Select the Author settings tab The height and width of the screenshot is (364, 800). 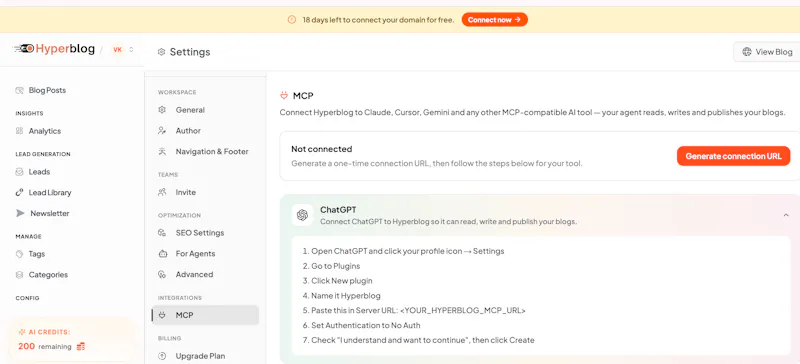pos(205,131)
